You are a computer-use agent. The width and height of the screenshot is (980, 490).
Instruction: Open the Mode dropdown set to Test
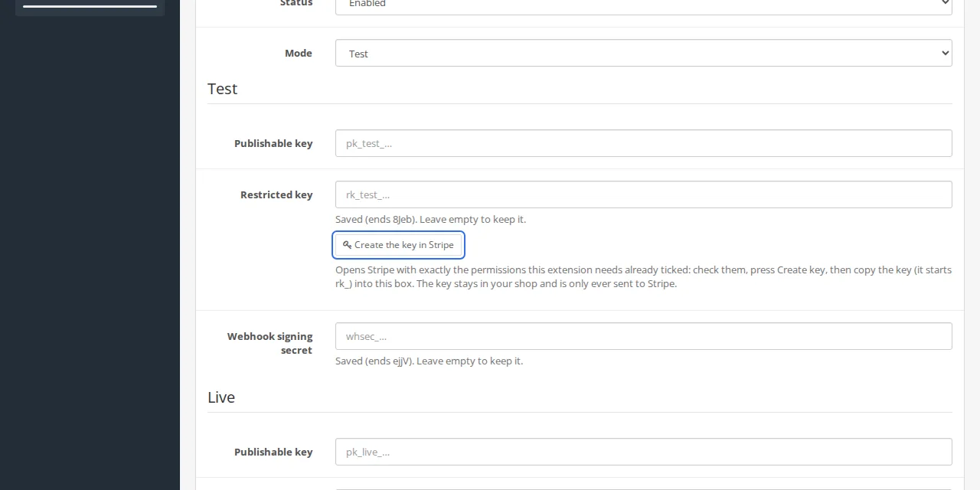coord(643,53)
